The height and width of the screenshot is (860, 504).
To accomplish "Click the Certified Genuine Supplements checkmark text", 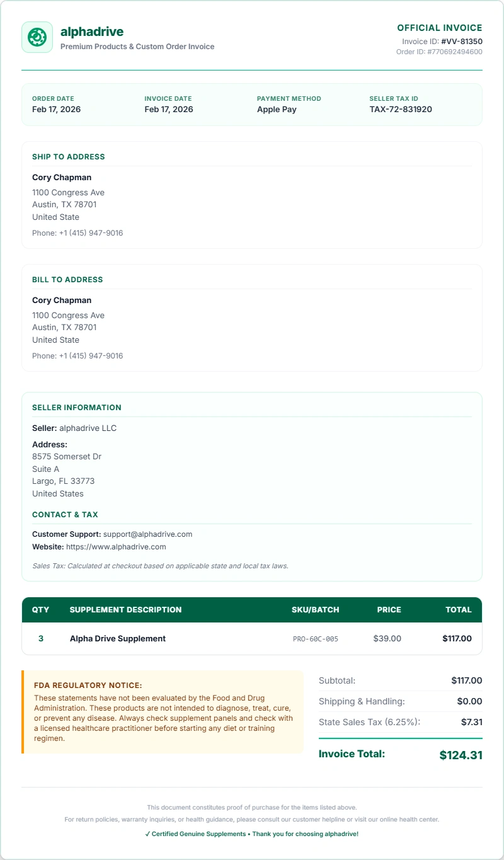I will tap(252, 834).
